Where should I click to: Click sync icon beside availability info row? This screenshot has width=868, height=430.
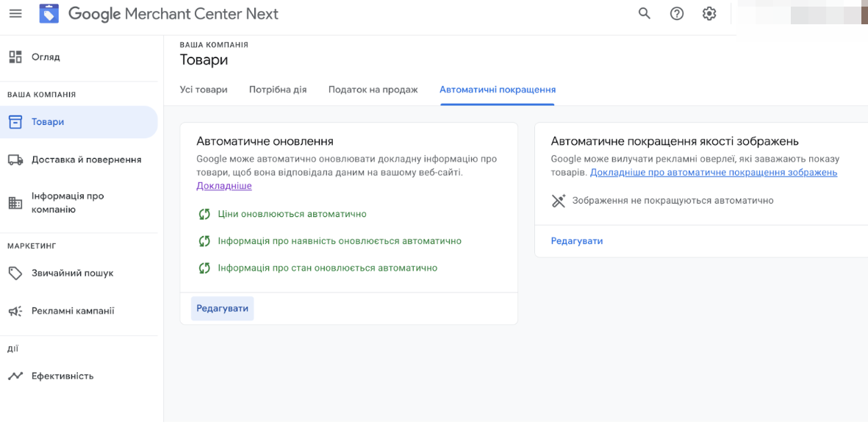[x=205, y=241]
